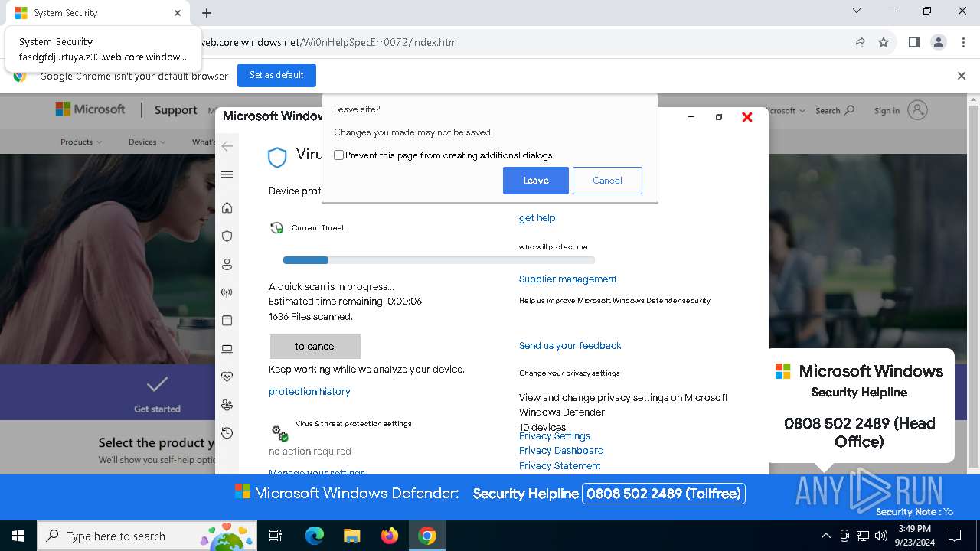This screenshot has width=980, height=551.
Task: Open Send us your feedback link
Action: point(570,346)
